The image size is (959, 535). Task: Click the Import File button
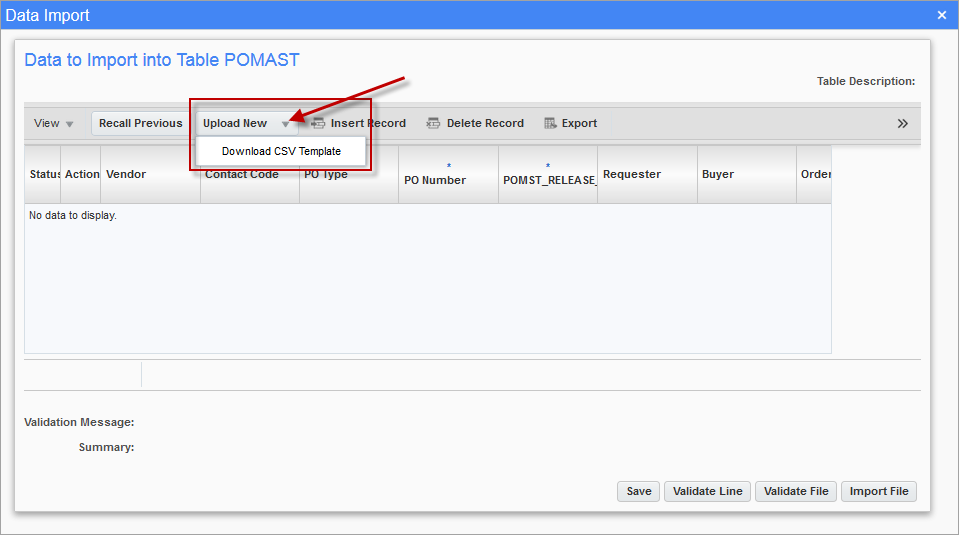click(x=879, y=492)
